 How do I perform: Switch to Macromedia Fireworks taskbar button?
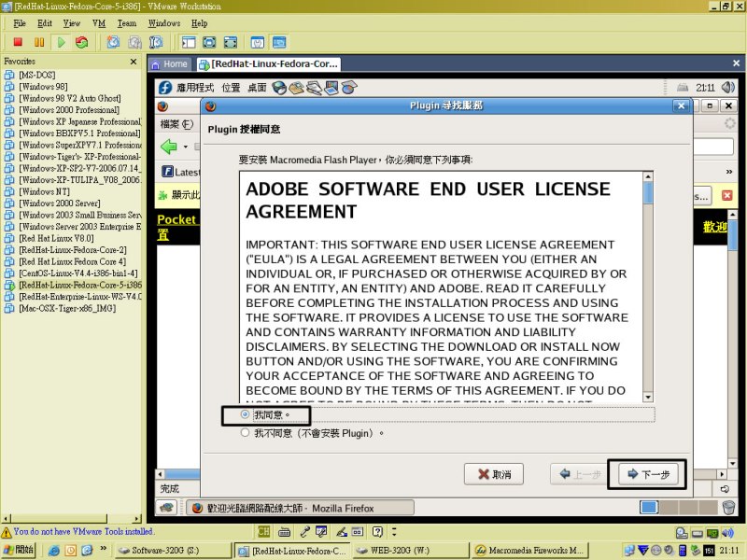point(529,551)
